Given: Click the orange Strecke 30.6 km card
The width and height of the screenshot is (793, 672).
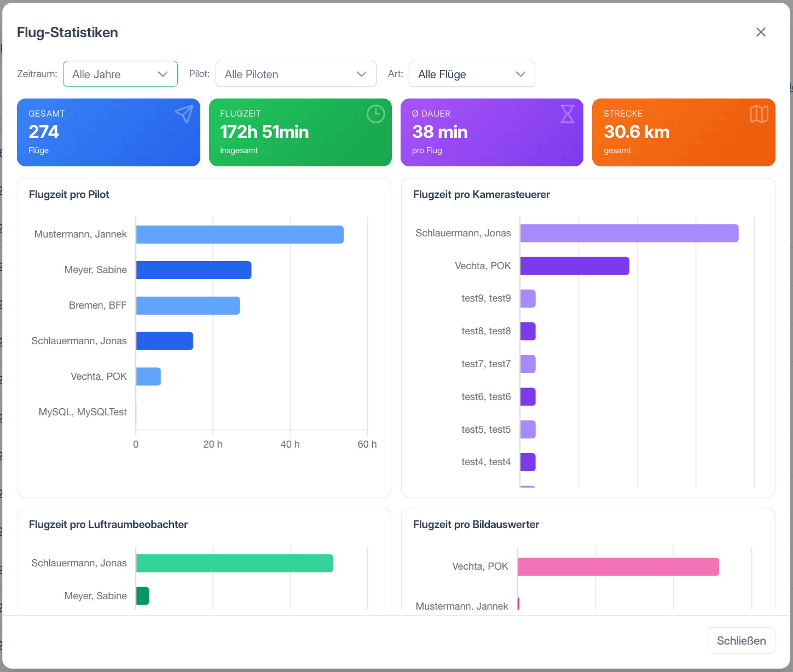Looking at the screenshot, I should pyautogui.click(x=684, y=132).
